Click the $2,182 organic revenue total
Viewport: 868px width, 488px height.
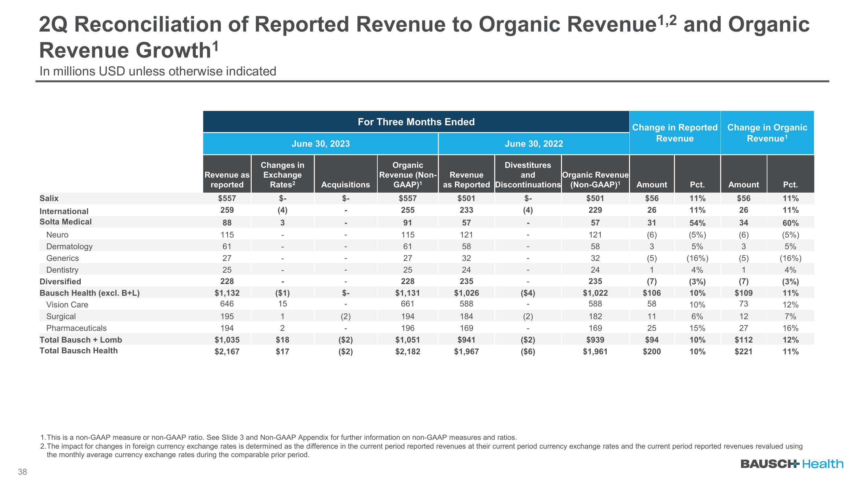[408, 352]
